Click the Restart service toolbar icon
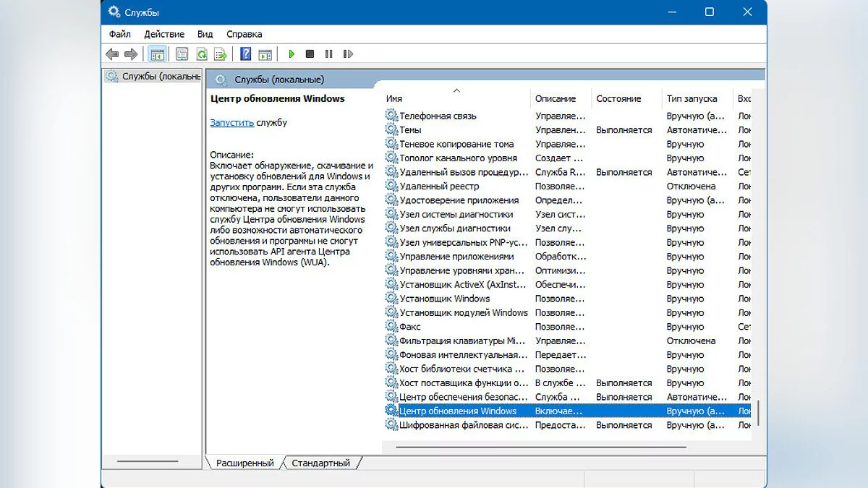 click(348, 54)
